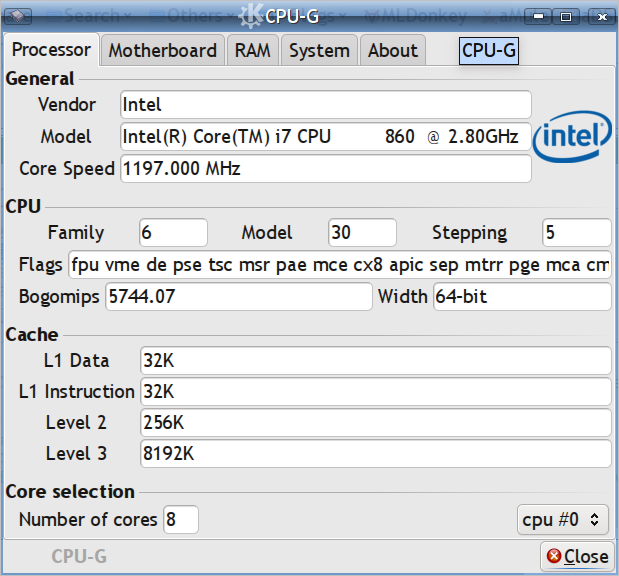Click the gray CPU-G text at bottom left
Screen dimensions: 619x576
point(79,557)
